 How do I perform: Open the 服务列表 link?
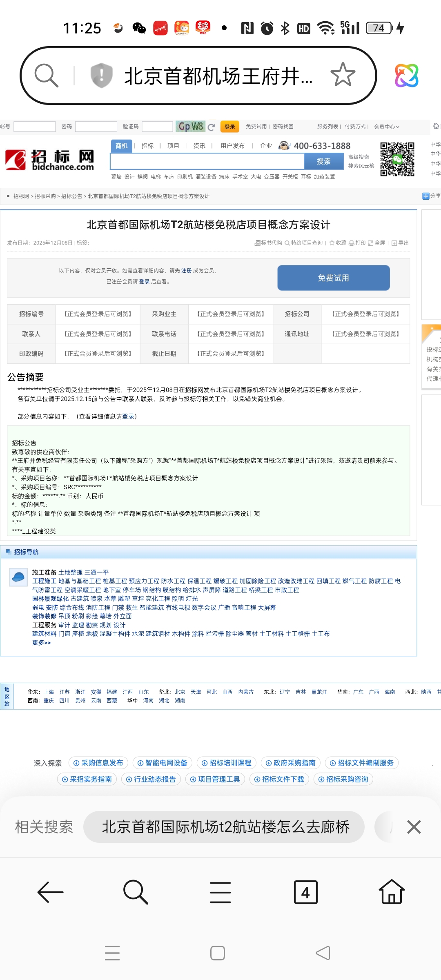pos(327,127)
